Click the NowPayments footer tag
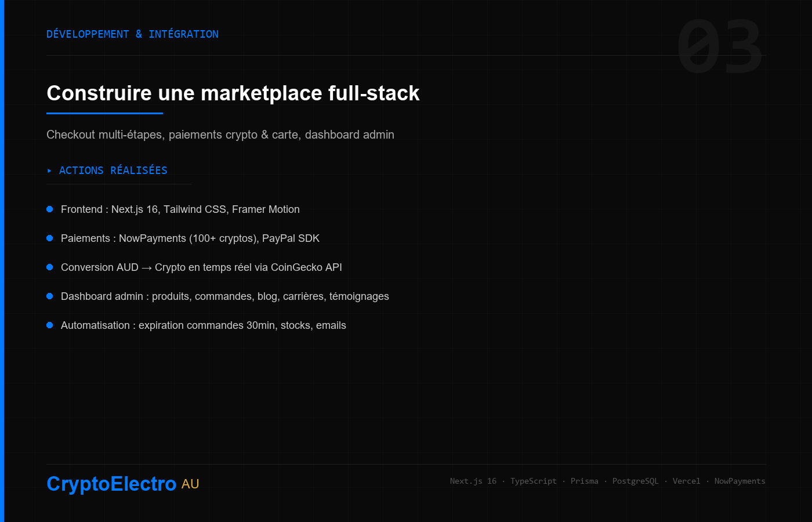This screenshot has width=812, height=522. pos(739,481)
